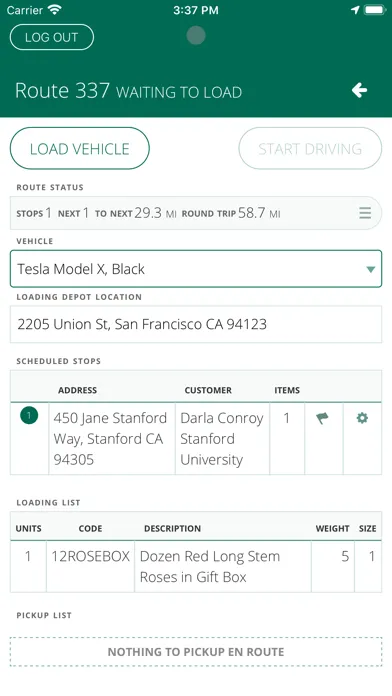Select the 450 Jane Stanford Way address cell

tap(112, 439)
